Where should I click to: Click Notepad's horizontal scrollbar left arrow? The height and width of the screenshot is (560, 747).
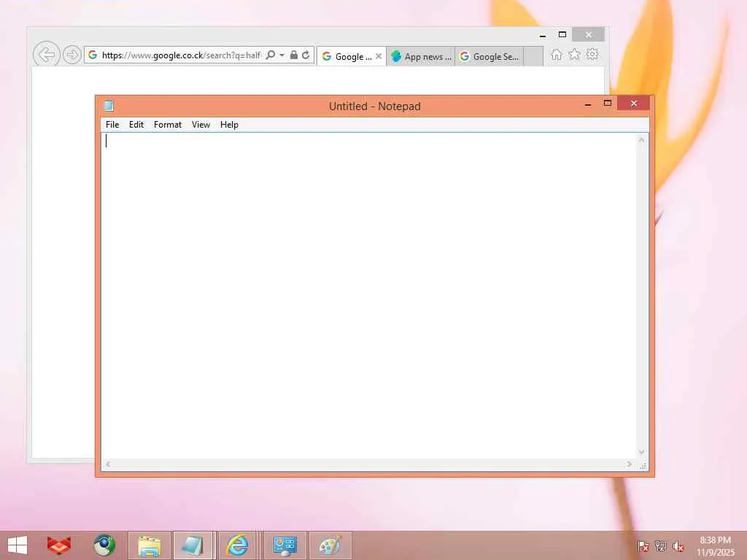(108, 464)
